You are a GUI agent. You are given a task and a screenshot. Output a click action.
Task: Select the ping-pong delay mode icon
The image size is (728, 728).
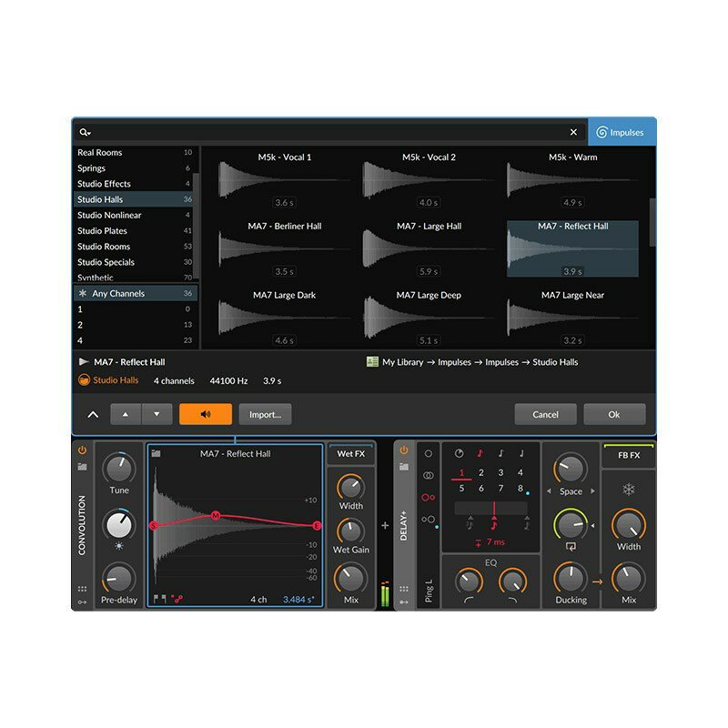427,496
